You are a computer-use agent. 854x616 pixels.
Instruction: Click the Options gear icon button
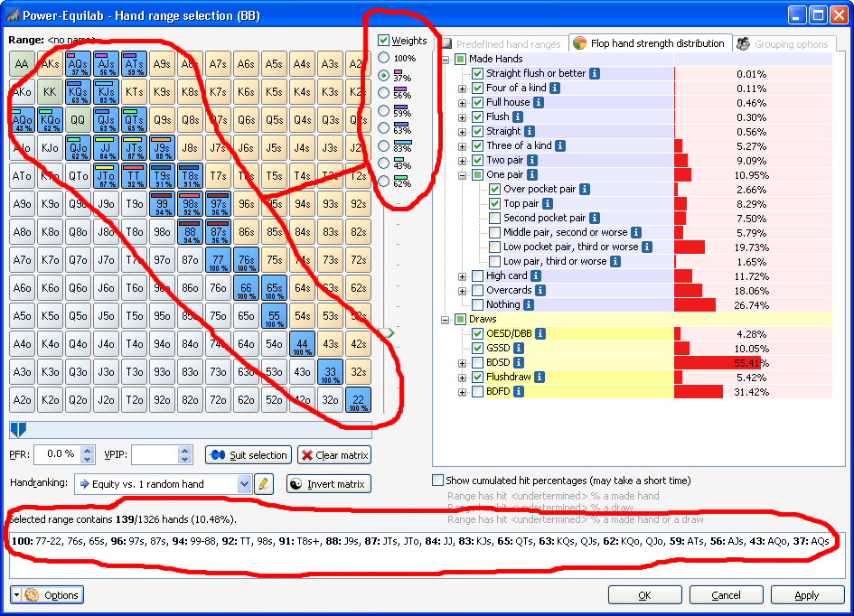coord(52,595)
